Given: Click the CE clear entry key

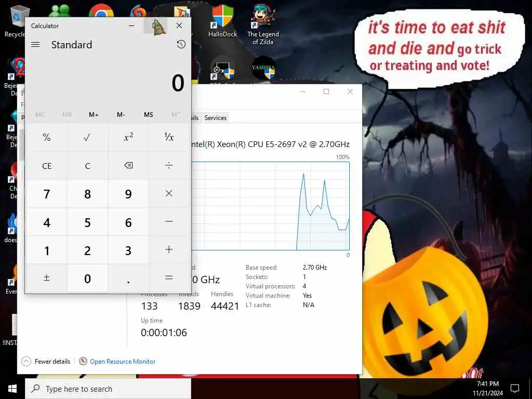Looking at the screenshot, I should point(47,166).
